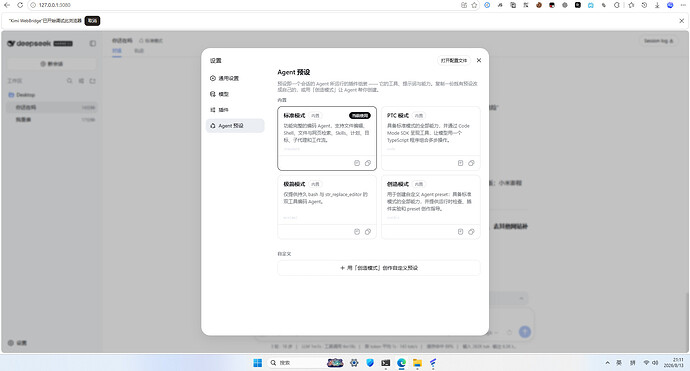Close the 设置 dialog

pyautogui.click(x=479, y=60)
